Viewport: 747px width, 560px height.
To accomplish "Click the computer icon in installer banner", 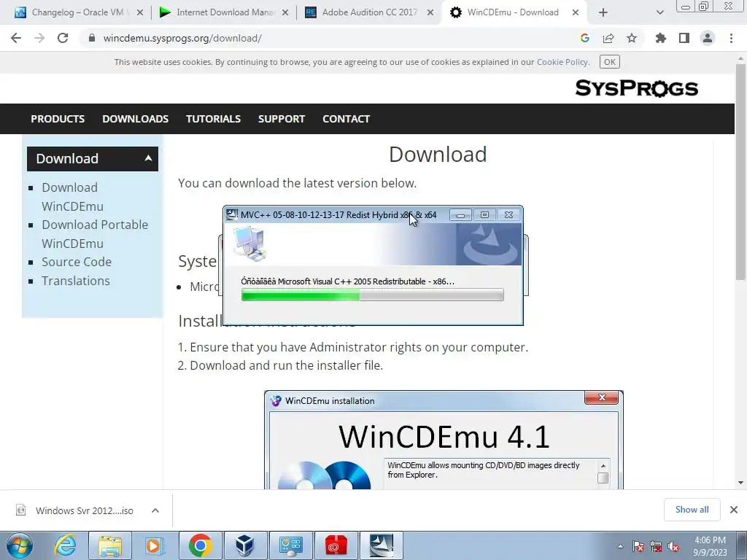I will 249,244.
